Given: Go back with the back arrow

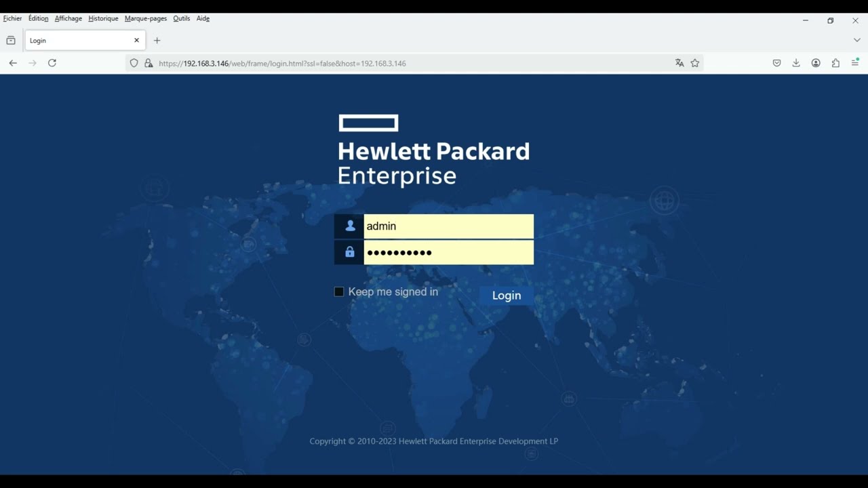Looking at the screenshot, I should [x=13, y=63].
